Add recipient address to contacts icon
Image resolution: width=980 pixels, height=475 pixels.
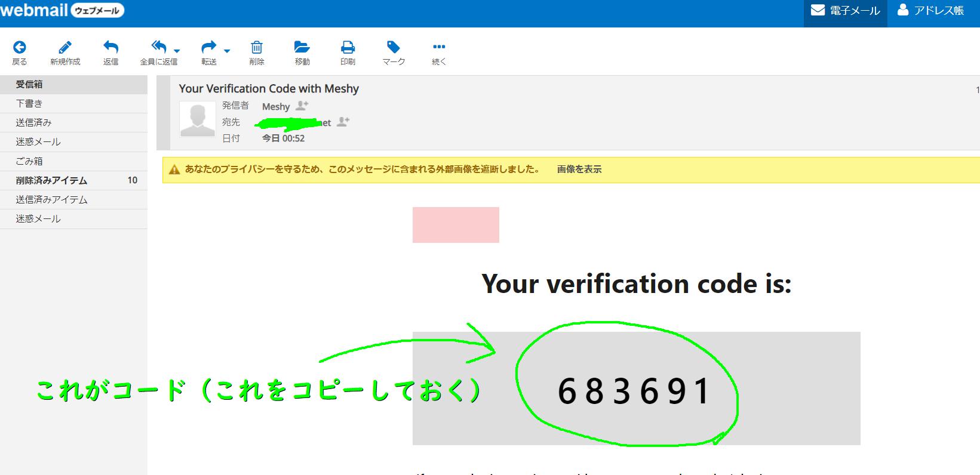point(343,122)
